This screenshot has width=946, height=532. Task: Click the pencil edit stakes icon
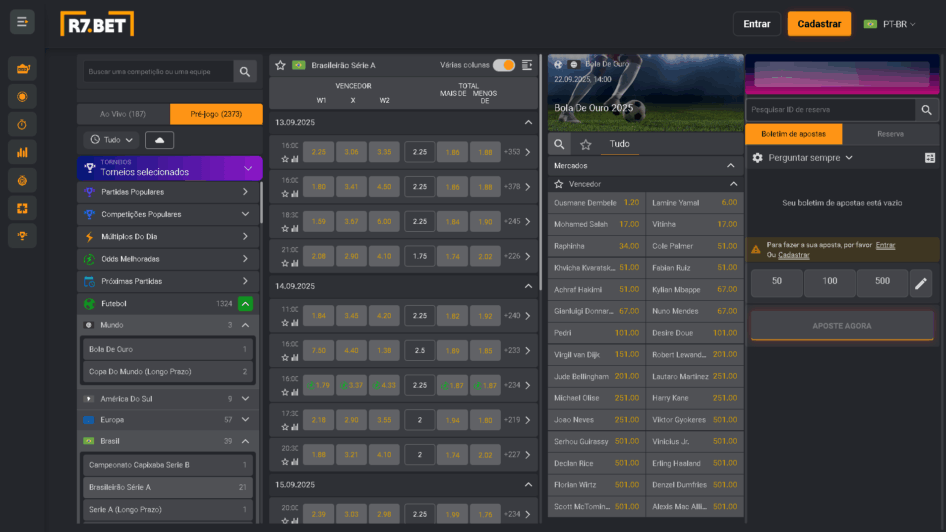pos(921,283)
